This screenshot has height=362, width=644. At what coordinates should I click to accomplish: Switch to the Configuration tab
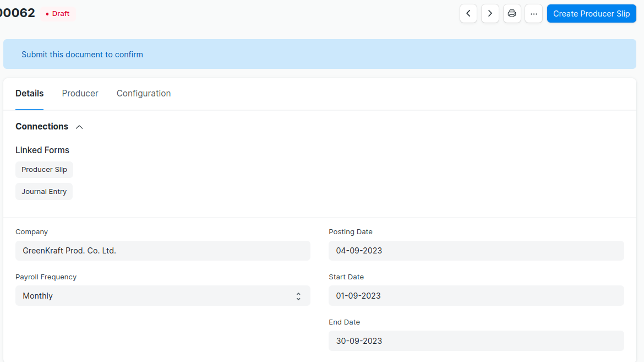pos(144,94)
